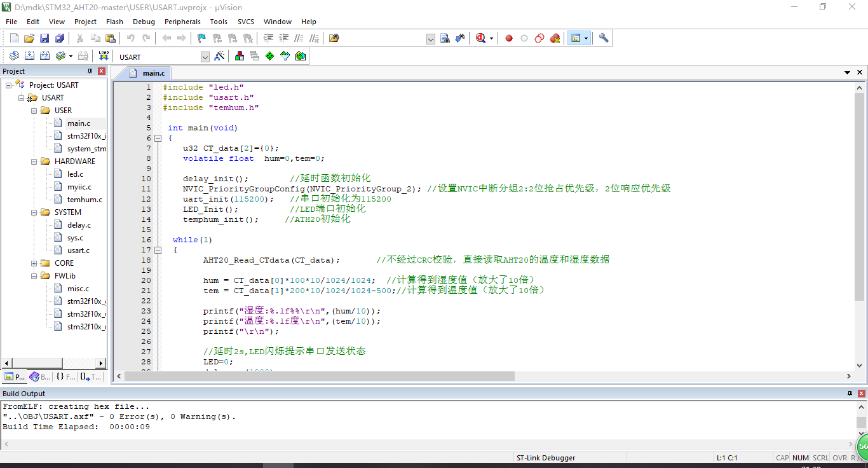
Task: Start the debug session with the magnifier d icon
Action: 481,38
